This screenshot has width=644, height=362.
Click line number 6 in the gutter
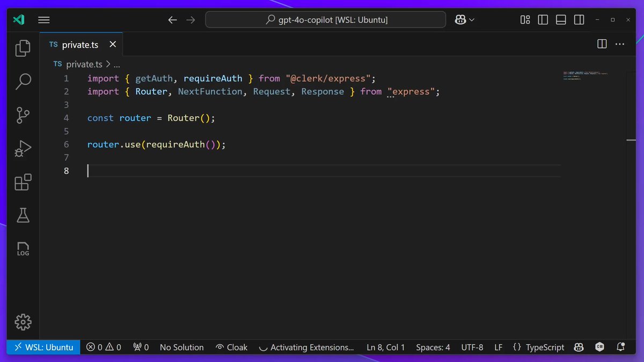[67, 144]
